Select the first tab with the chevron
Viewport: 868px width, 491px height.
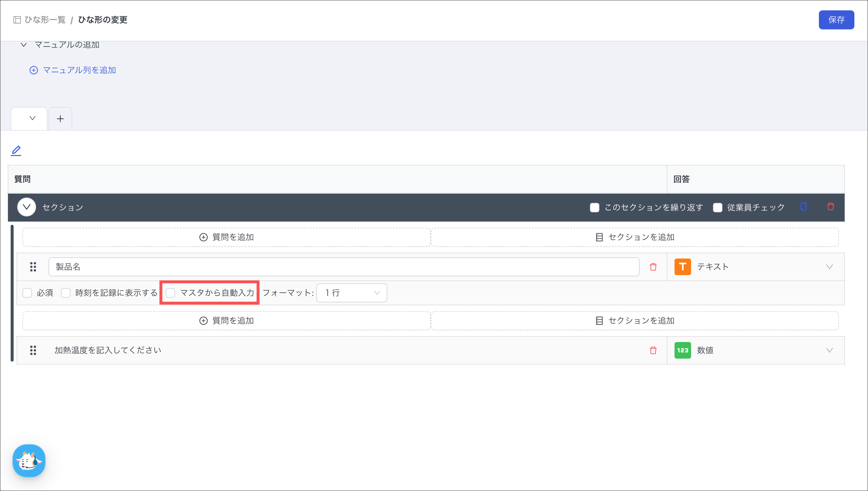point(29,118)
